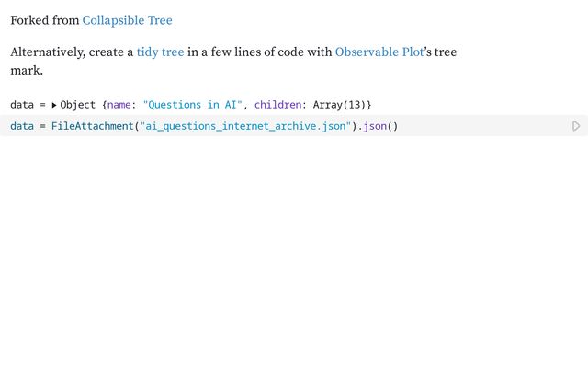Place cursor on FileAttachment in code
Image resolution: width=588 pixels, height=368 pixels.
[x=92, y=126]
